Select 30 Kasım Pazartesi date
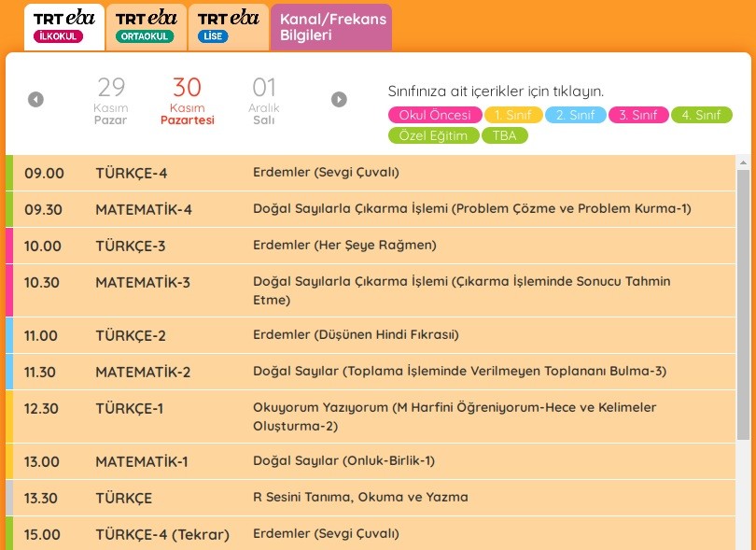This screenshot has width=756, height=550. (187, 100)
